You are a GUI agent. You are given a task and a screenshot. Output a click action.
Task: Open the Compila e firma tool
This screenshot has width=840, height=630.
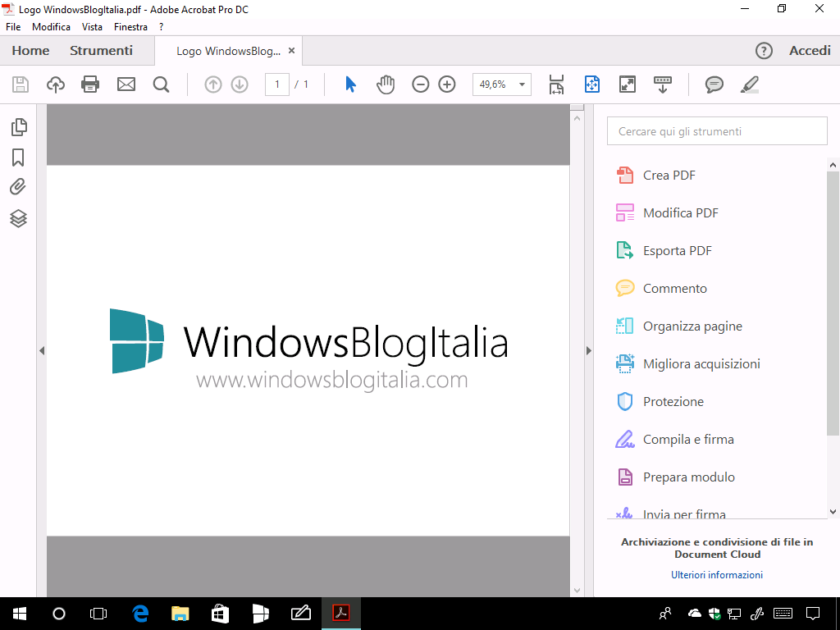[676, 440]
